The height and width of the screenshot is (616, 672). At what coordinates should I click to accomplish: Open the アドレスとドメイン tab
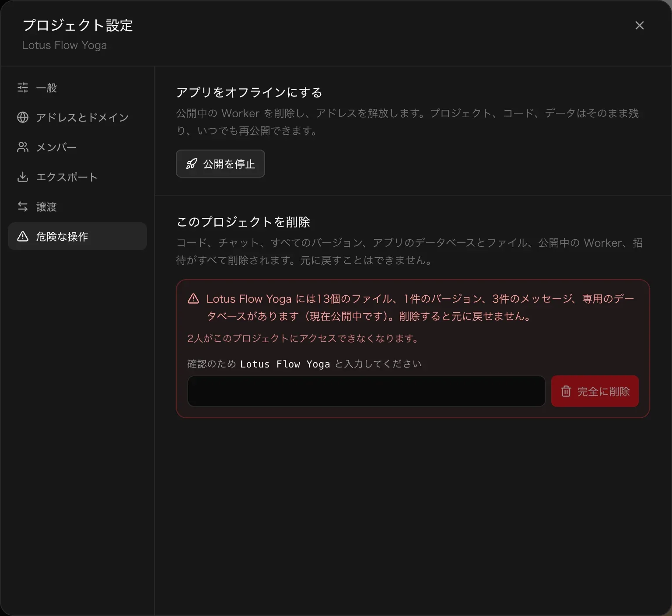pos(77,117)
